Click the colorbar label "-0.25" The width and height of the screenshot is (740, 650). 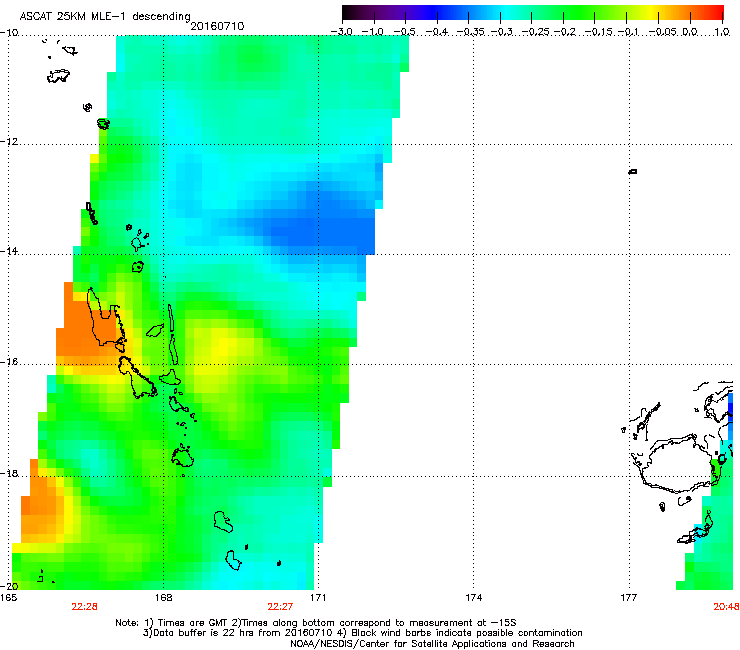(x=536, y=32)
